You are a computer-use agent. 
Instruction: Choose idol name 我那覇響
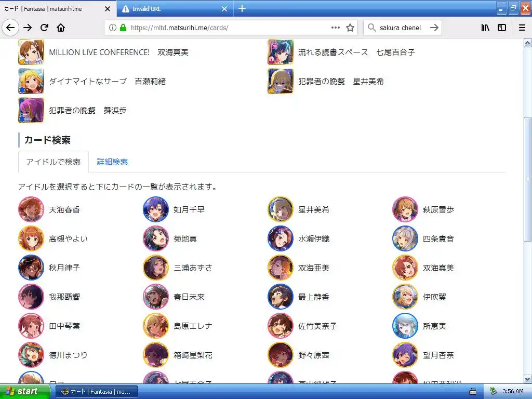click(x=64, y=297)
